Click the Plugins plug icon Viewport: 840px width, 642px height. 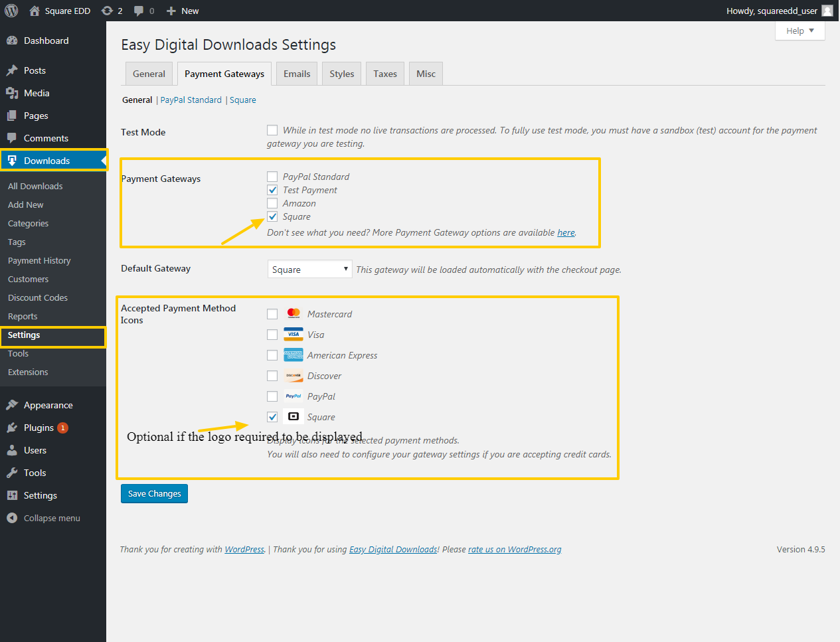[12, 428]
